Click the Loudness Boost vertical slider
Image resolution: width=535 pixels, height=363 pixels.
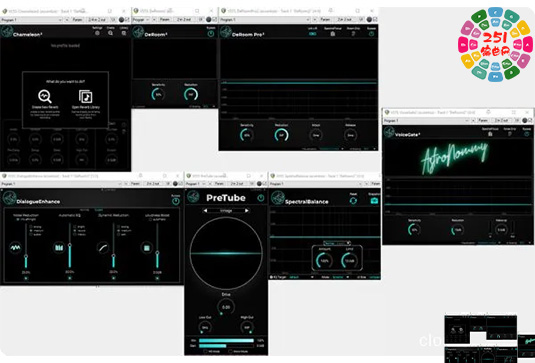coord(157,246)
